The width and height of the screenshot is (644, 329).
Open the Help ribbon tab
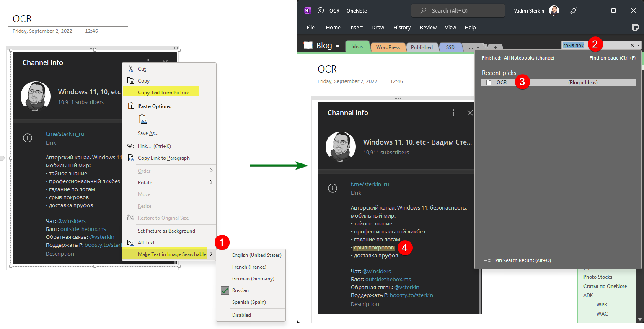470,27
